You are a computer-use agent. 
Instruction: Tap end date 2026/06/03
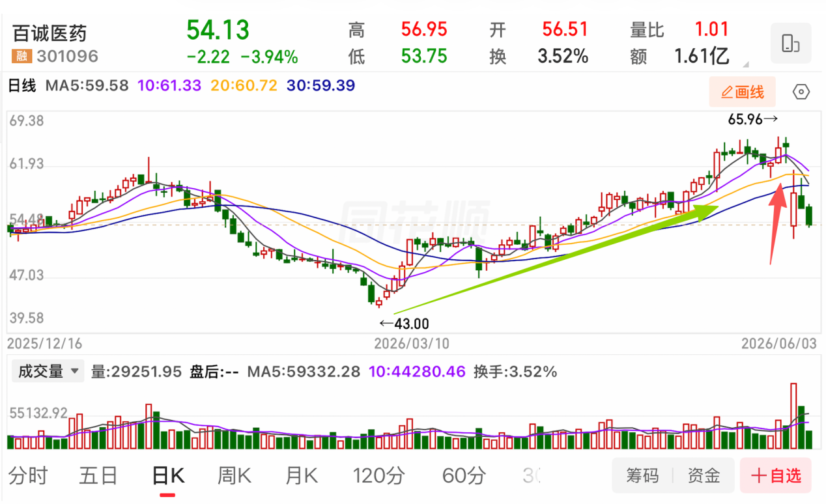click(x=778, y=344)
